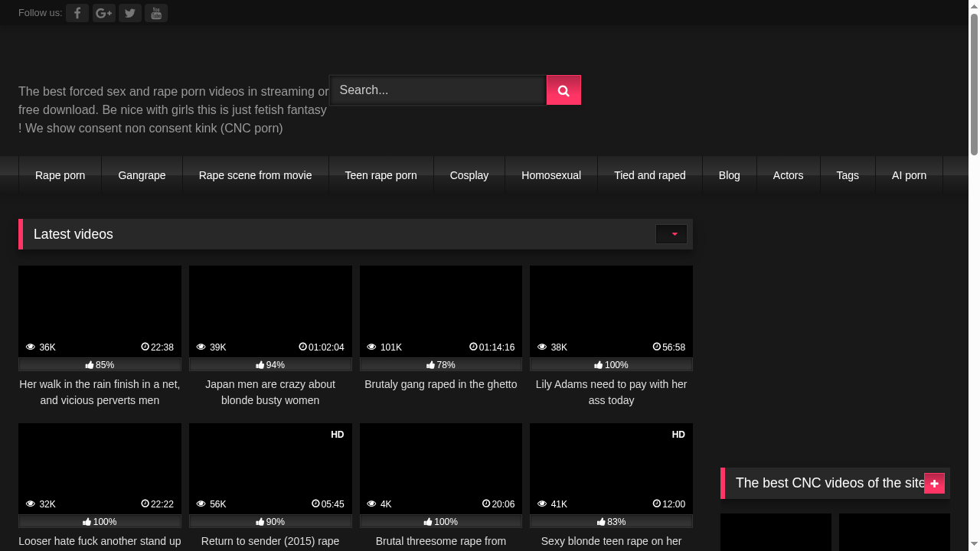Open the YouTube channel icon

point(156,13)
